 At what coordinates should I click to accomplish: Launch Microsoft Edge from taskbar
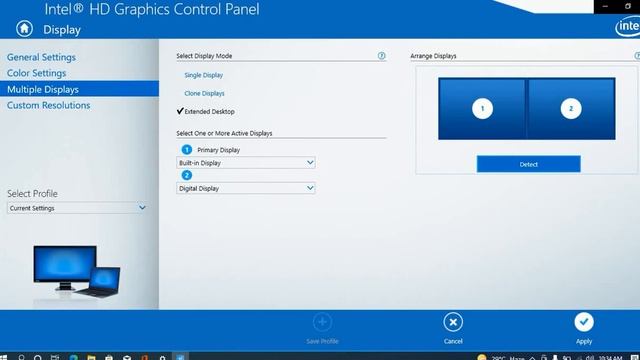pyautogui.click(x=73, y=357)
